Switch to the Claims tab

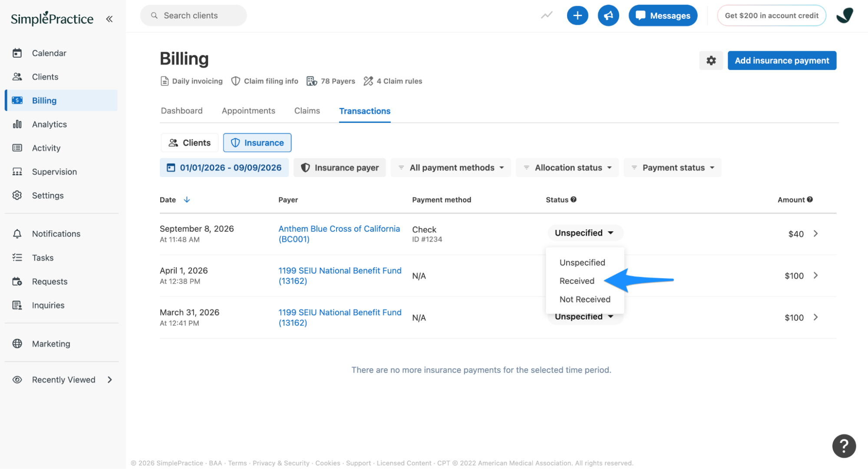tap(307, 111)
